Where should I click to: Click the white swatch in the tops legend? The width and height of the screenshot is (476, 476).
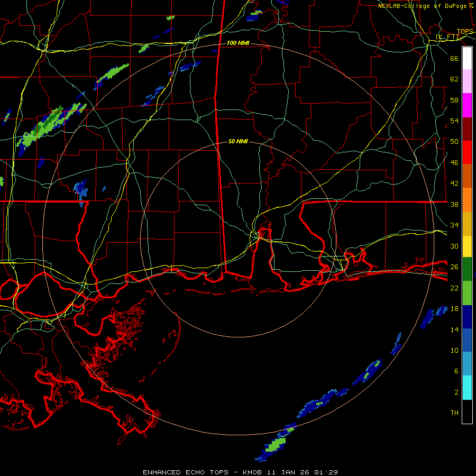click(467, 58)
